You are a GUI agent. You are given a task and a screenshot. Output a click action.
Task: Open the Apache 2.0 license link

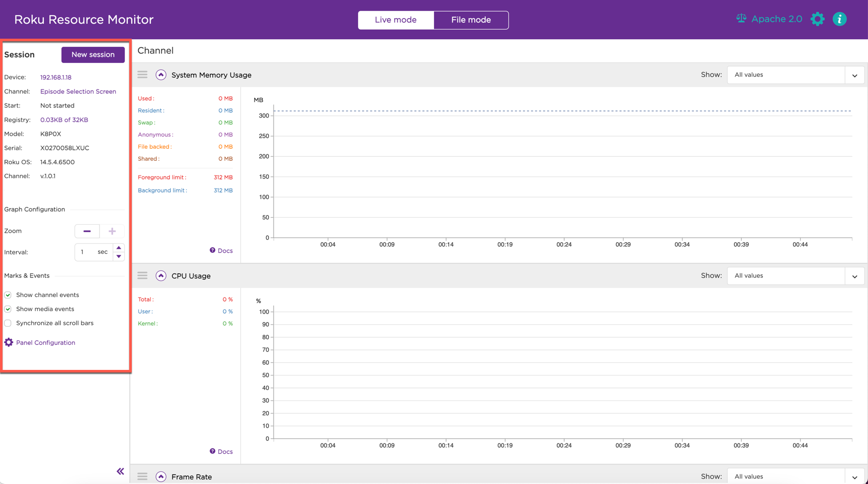(769, 19)
